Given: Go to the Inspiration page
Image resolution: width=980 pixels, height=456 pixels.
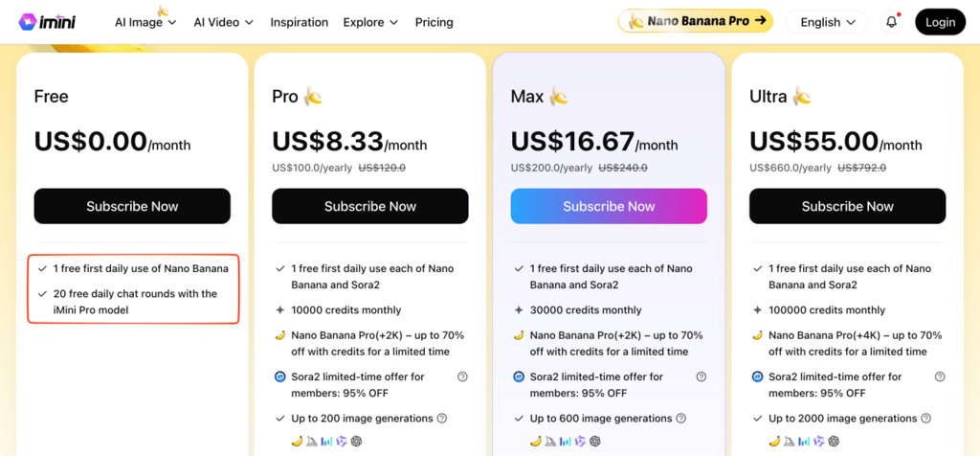Looking at the screenshot, I should point(299,22).
